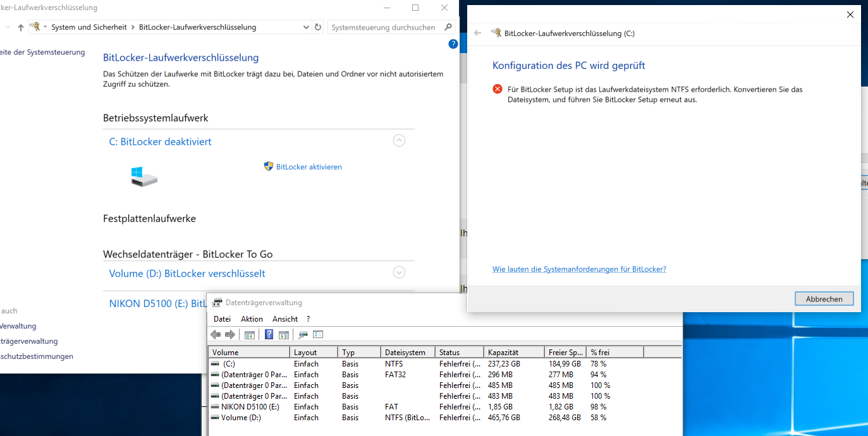Sort by Dateisystem column header
The height and width of the screenshot is (436, 868).
tap(408, 352)
